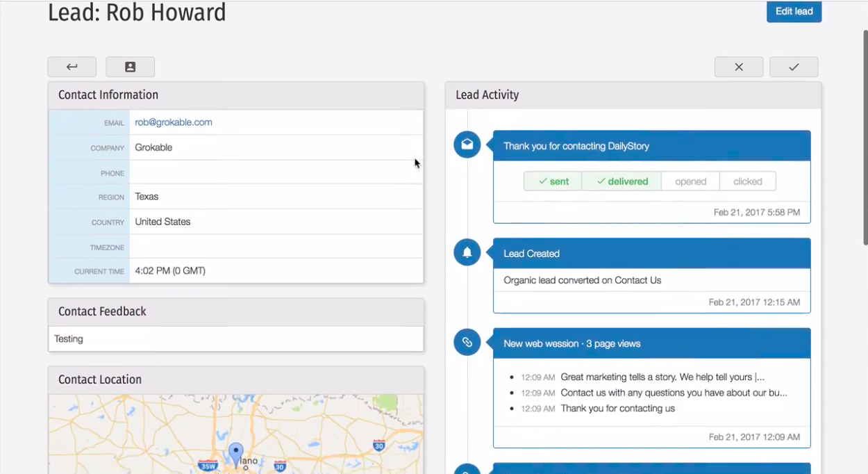Click the Organic lead converted on Contact Us text
This screenshot has height=474, width=868.
(x=583, y=281)
